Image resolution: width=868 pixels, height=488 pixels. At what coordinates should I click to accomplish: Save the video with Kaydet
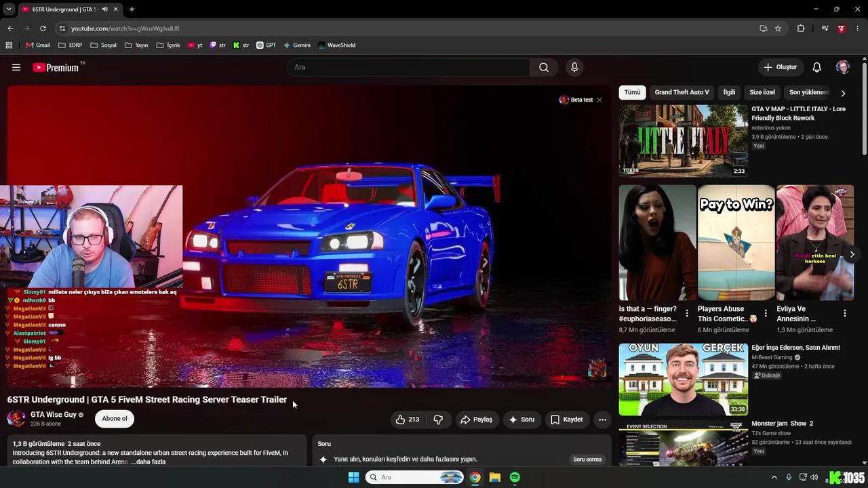point(567,420)
